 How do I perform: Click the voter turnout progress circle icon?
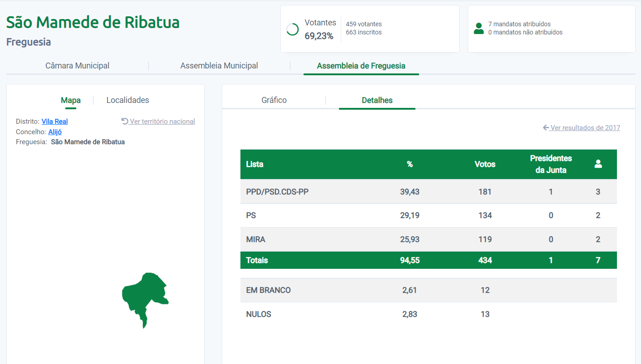click(x=293, y=29)
